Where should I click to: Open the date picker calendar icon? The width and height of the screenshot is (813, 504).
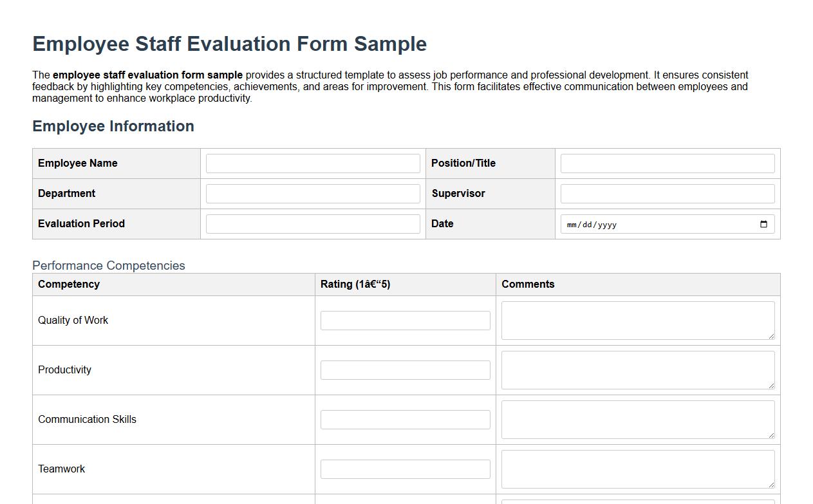[x=763, y=224]
